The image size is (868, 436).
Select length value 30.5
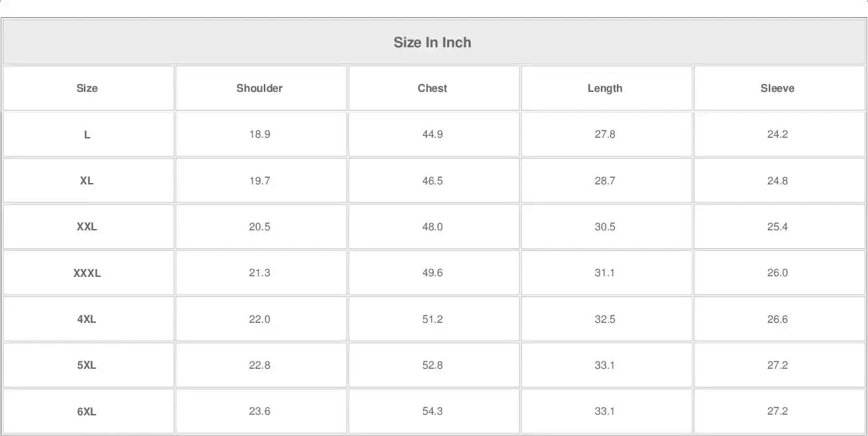click(605, 226)
